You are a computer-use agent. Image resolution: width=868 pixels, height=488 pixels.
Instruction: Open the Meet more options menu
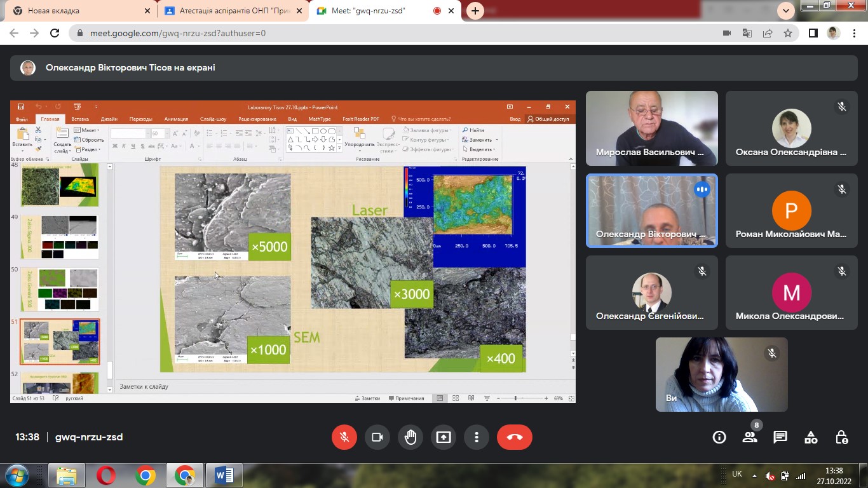[477, 437]
